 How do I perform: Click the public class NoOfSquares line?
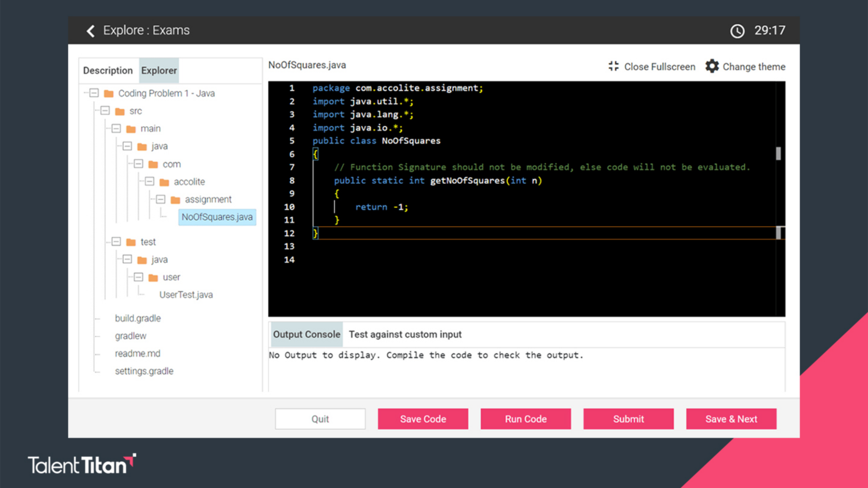pos(376,141)
